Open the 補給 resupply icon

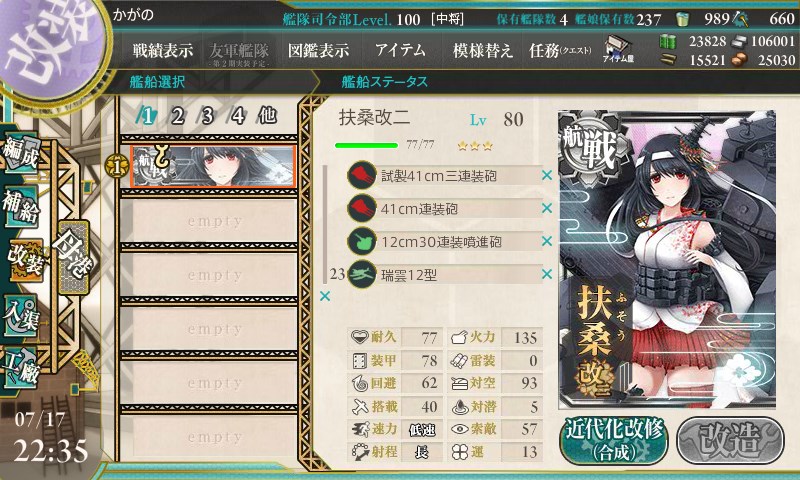[x=20, y=206]
